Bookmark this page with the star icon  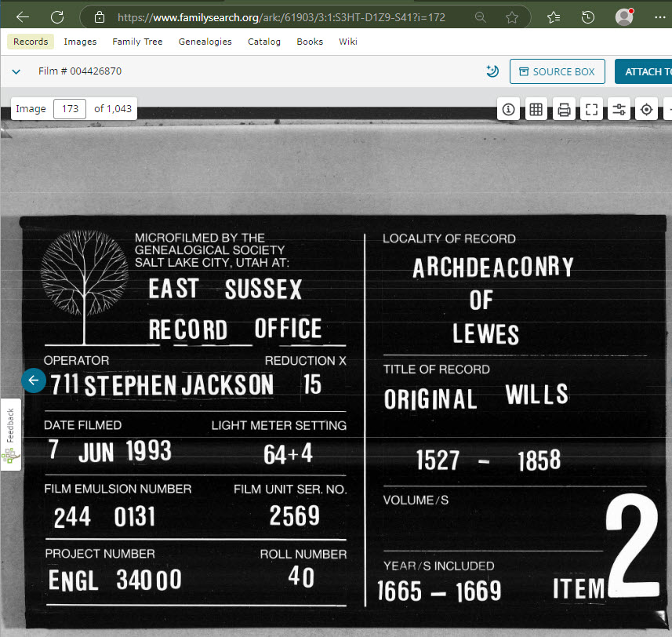(x=512, y=17)
